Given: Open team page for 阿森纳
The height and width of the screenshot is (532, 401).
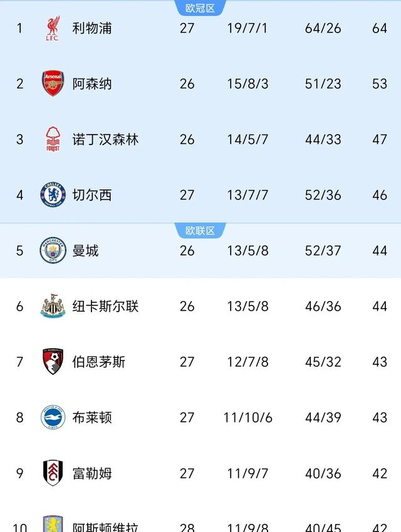Looking at the screenshot, I should click(x=91, y=84).
